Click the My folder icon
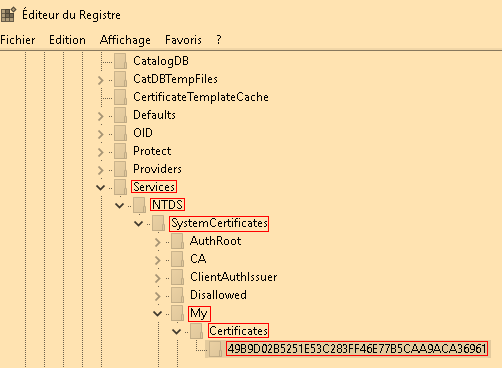This screenshot has height=368, width=502. [x=177, y=313]
